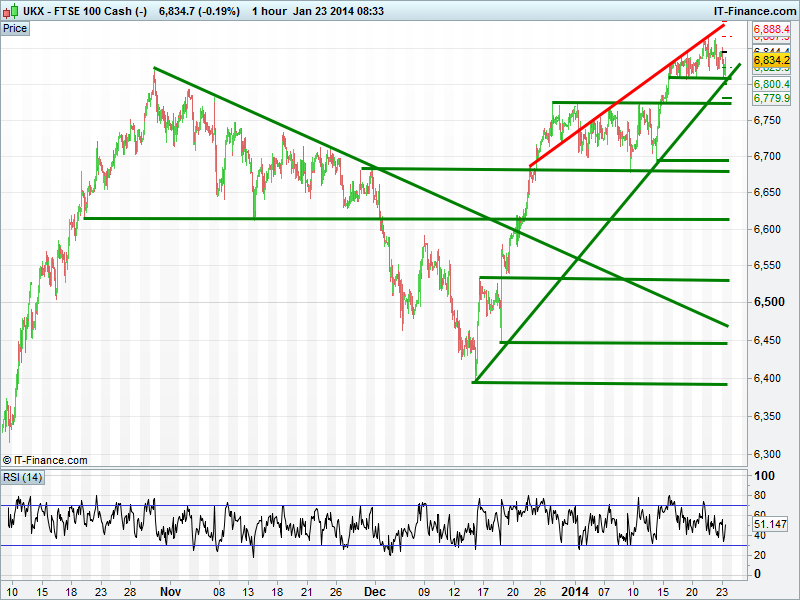Image resolution: width=800 pixels, height=600 pixels.
Task: Click the 'Nov' month label on time axis
Action: (170, 591)
